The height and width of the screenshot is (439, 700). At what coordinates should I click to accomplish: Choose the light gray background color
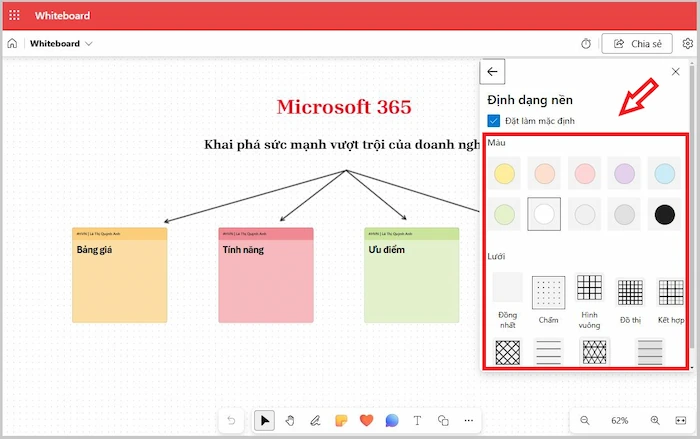pos(584,214)
